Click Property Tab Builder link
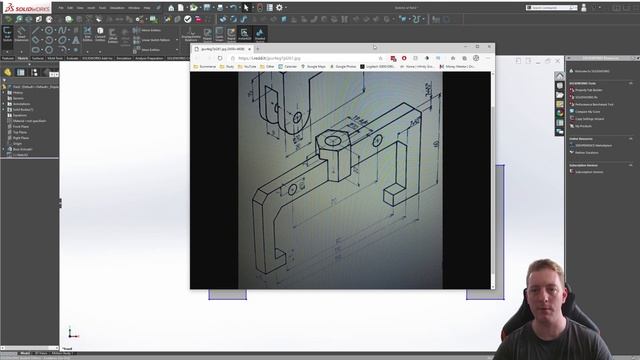The image size is (640, 360). coord(589,90)
